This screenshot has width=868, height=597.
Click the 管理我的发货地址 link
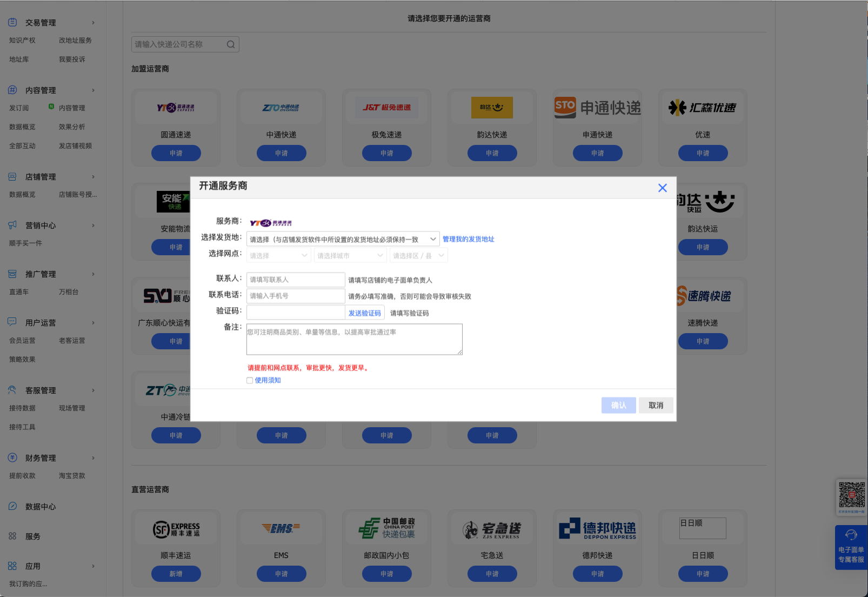[x=469, y=239]
